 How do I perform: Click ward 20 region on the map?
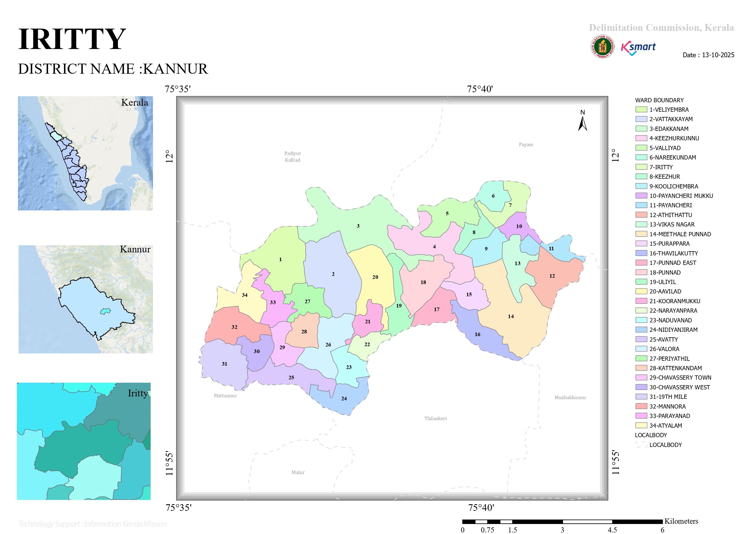pyautogui.click(x=375, y=277)
